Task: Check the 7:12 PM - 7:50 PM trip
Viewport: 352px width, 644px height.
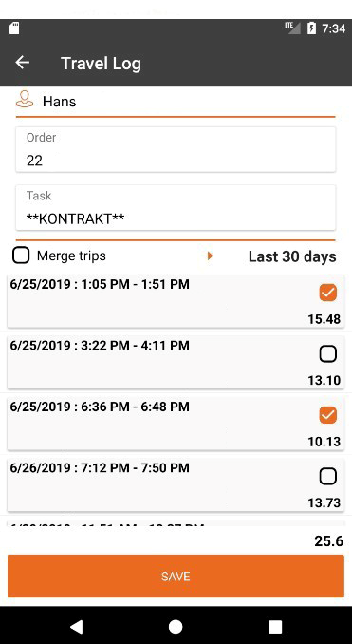Action: coord(327,477)
